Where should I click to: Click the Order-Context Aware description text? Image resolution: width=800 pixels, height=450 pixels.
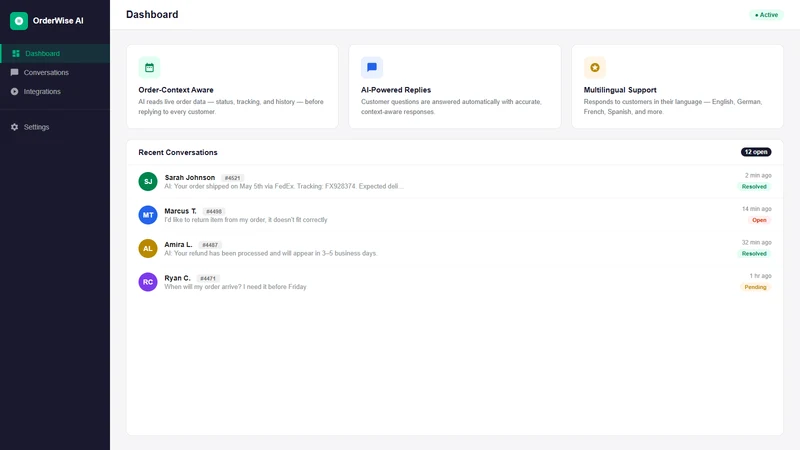point(231,107)
